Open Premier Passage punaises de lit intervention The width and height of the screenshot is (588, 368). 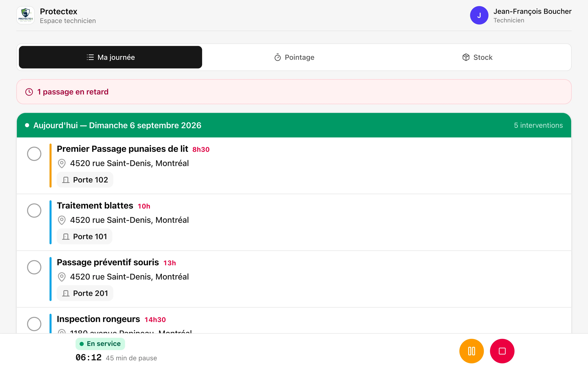point(123,149)
